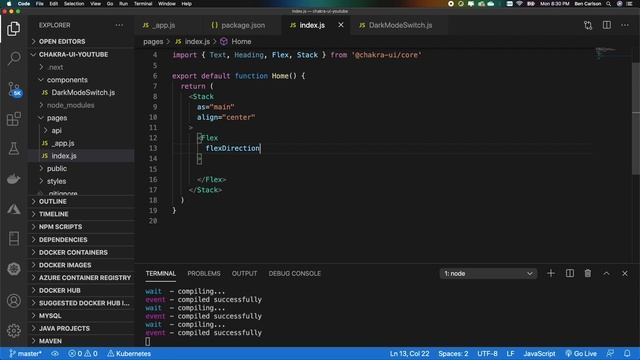
Task: Expand the node_modules folder
Action: (x=70, y=105)
